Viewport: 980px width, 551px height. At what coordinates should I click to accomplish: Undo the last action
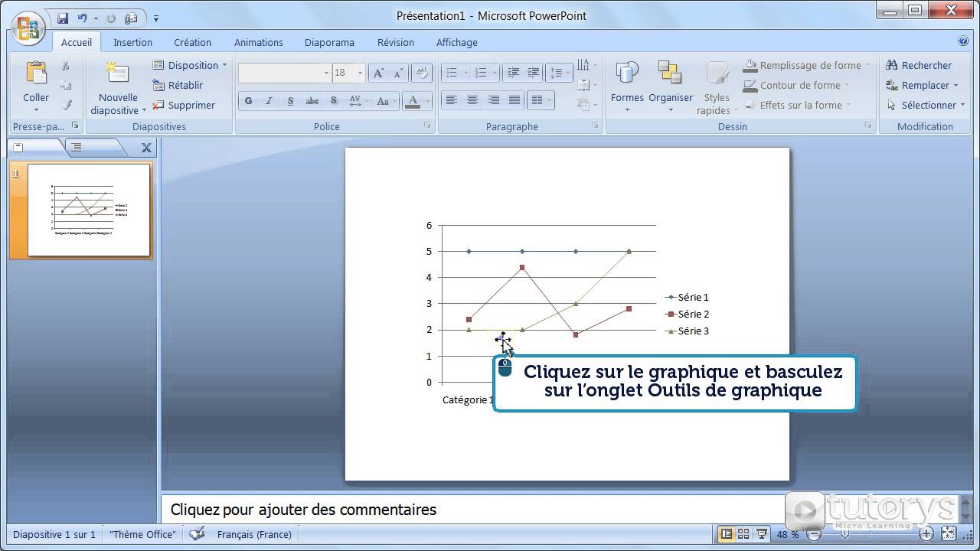[x=82, y=18]
